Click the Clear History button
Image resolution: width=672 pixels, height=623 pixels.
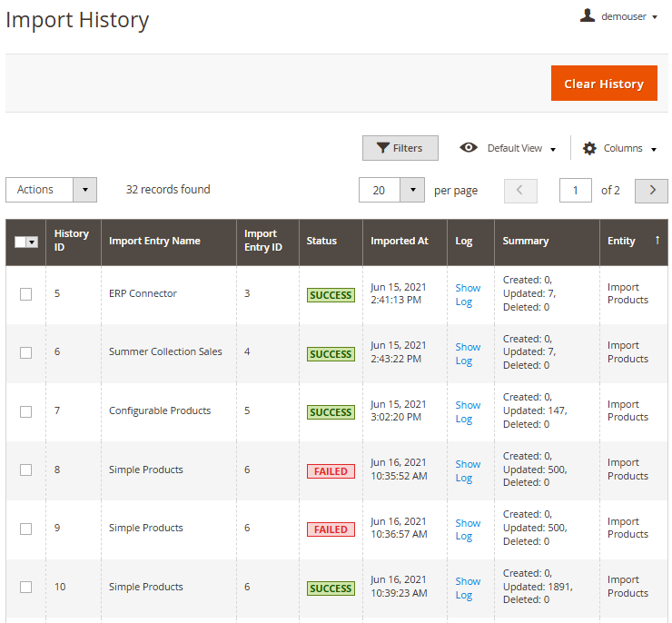pos(604,84)
